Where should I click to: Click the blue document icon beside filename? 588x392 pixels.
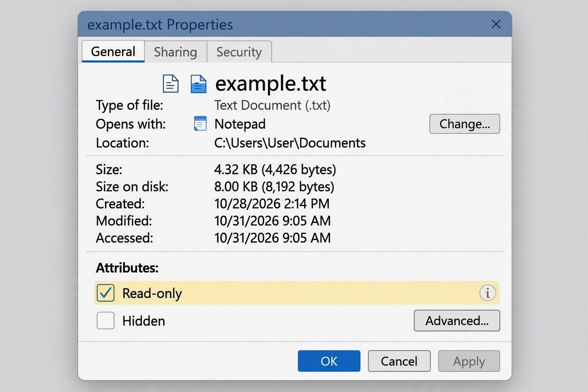[x=198, y=84]
